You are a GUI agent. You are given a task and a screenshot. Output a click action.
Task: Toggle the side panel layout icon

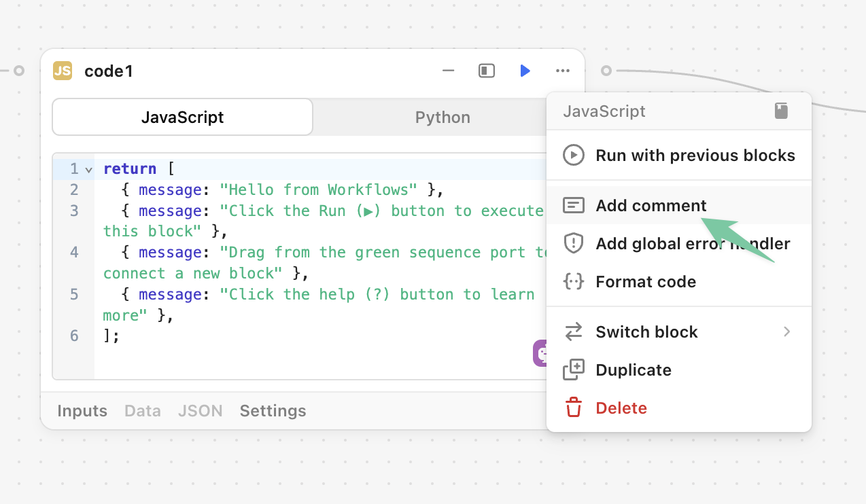[487, 71]
